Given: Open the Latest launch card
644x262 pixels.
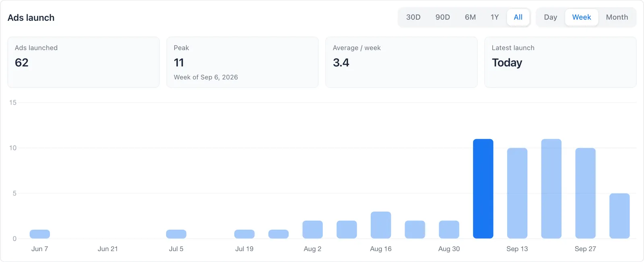Looking at the screenshot, I should (560, 62).
